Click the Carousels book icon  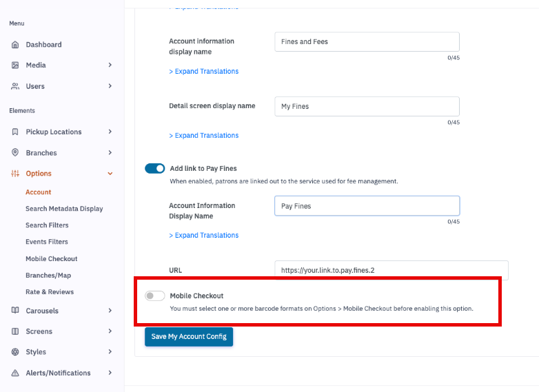point(15,311)
